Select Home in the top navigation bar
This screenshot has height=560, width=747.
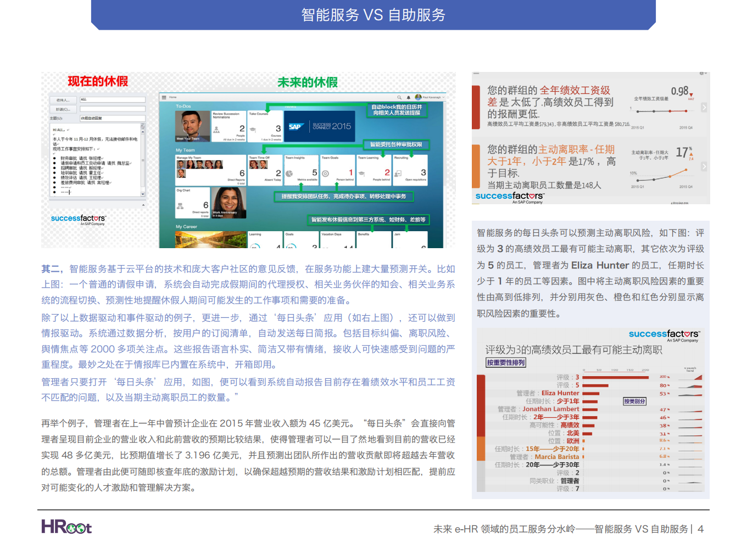coord(172,97)
